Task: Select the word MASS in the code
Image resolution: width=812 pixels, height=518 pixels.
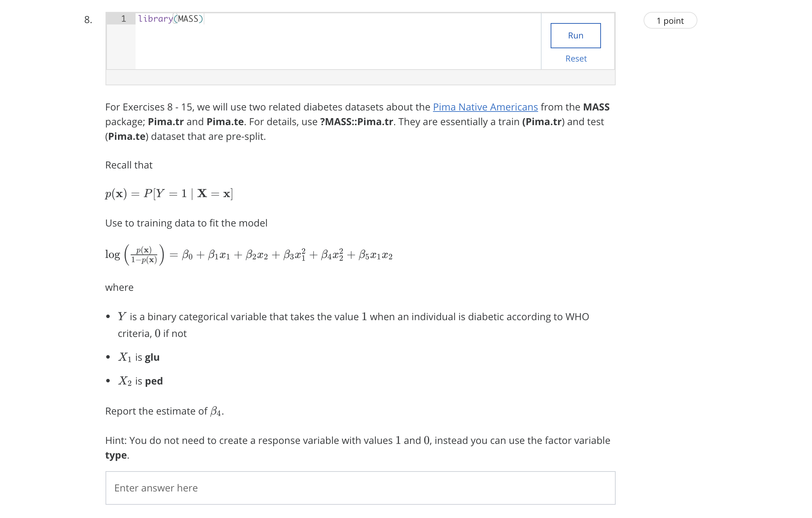Action: click(188, 19)
